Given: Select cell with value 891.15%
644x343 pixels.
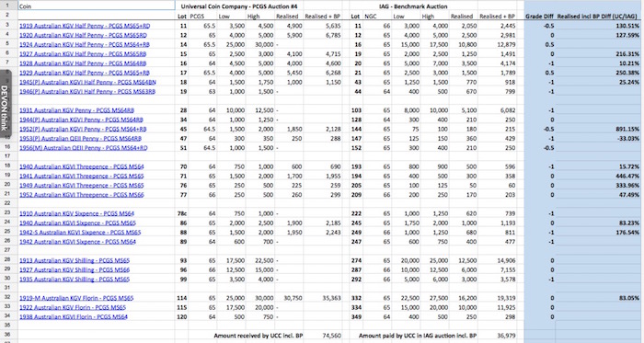Looking at the screenshot, I should pyautogui.click(x=598, y=129).
